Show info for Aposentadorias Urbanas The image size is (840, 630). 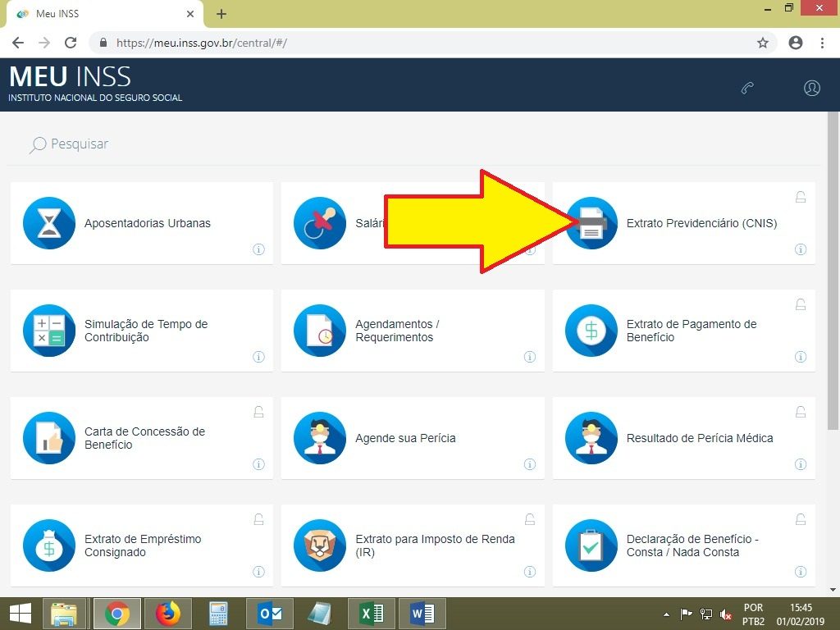coord(258,249)
